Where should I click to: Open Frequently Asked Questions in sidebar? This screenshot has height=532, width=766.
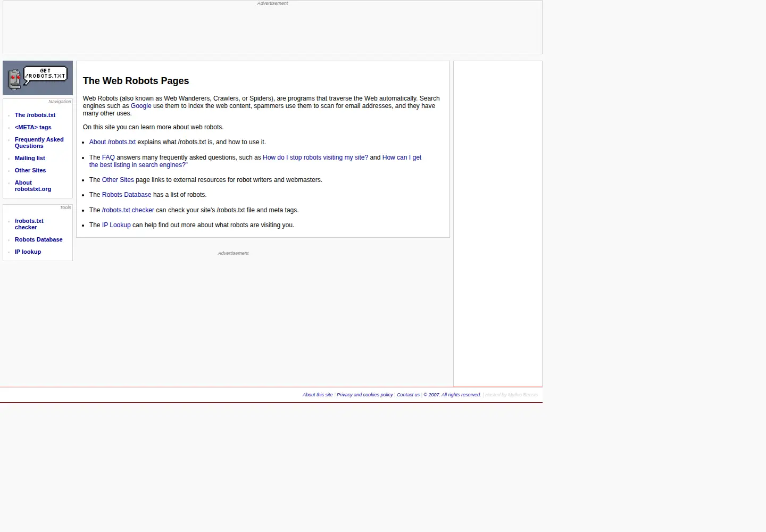point(39,143)
